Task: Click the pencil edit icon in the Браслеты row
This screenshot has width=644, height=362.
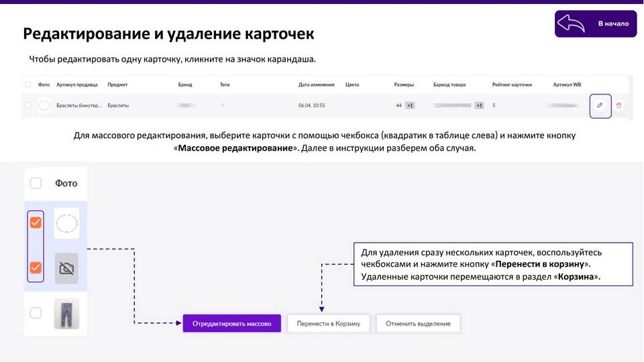Action: tap(600, 105)
